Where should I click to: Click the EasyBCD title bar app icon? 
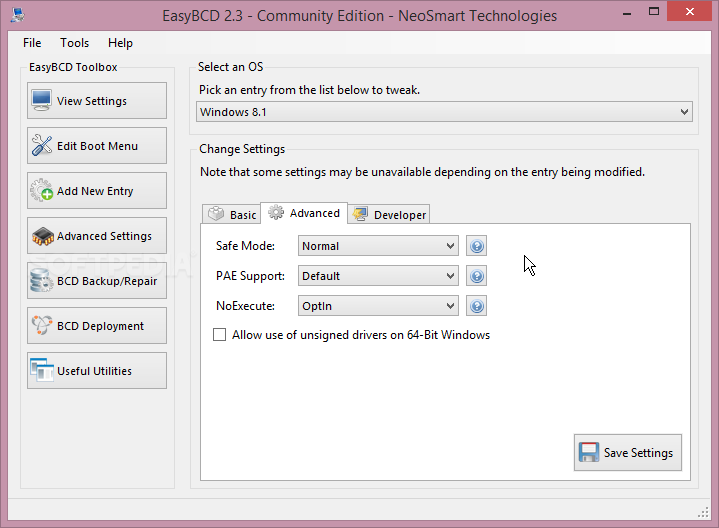pyautogui.click(x=18, y=15)
